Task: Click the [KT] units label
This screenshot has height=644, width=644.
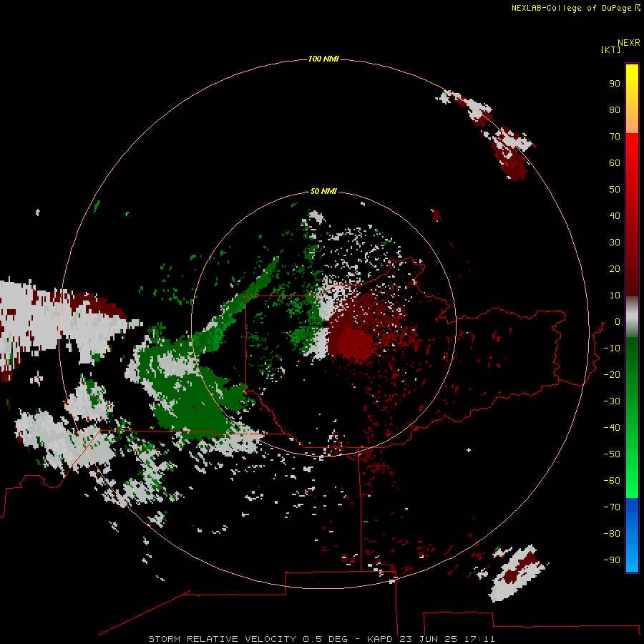Action: point(610,49)
